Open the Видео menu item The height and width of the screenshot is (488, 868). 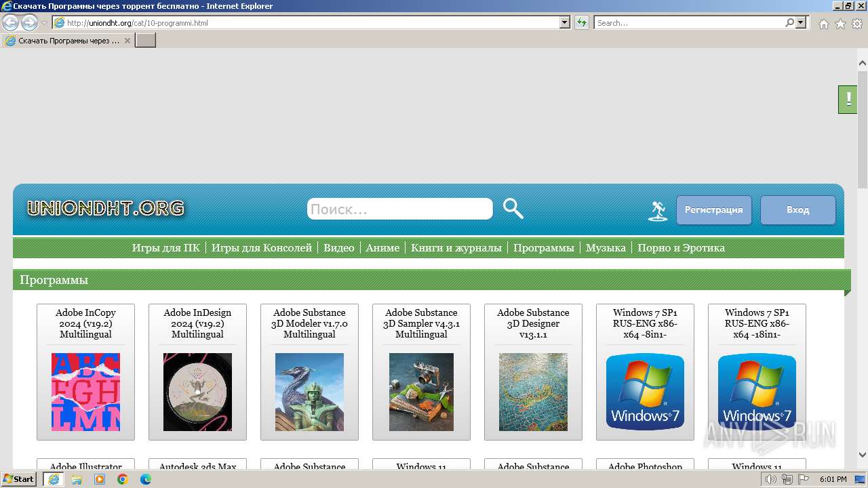(339, 248)
